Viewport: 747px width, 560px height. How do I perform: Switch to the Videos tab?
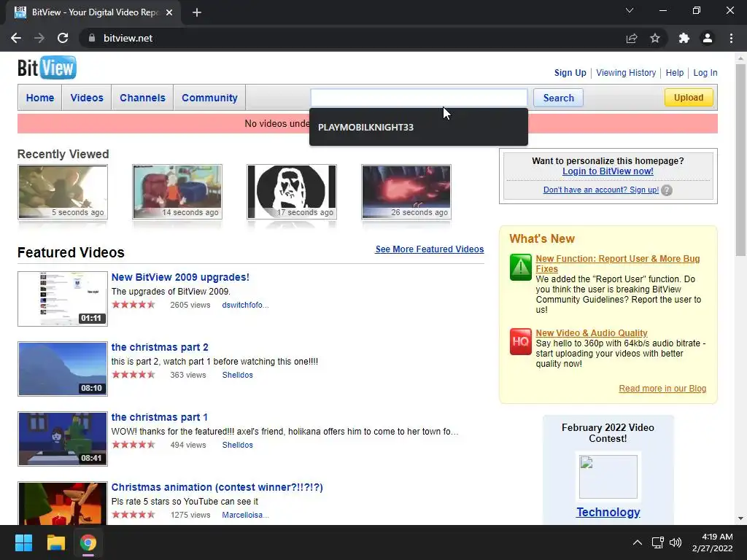point(87,98)
